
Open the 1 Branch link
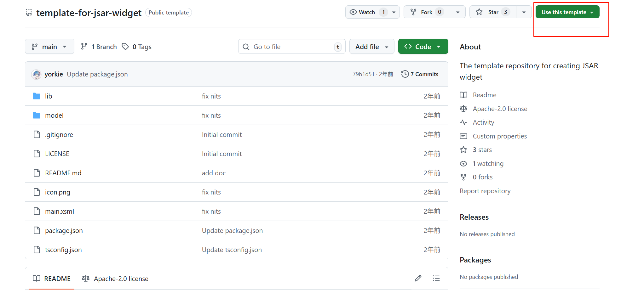99,47
